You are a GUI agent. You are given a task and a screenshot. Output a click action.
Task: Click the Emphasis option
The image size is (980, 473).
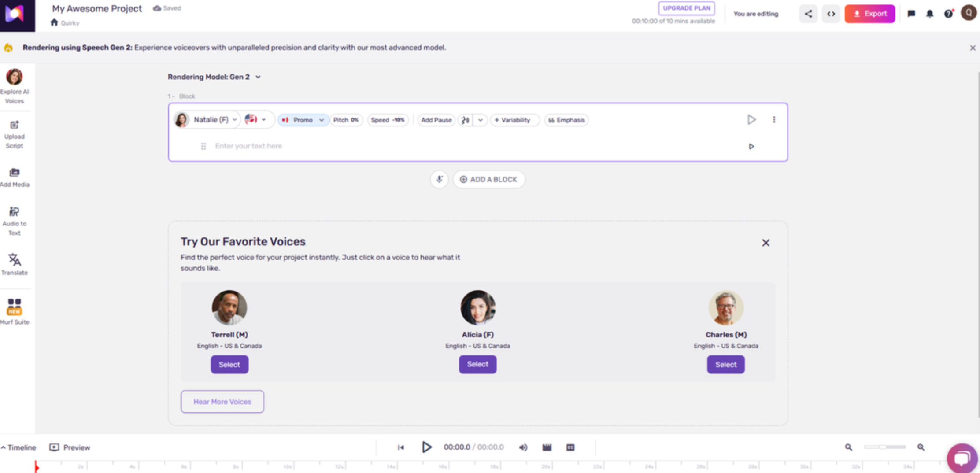coord(566,120)
